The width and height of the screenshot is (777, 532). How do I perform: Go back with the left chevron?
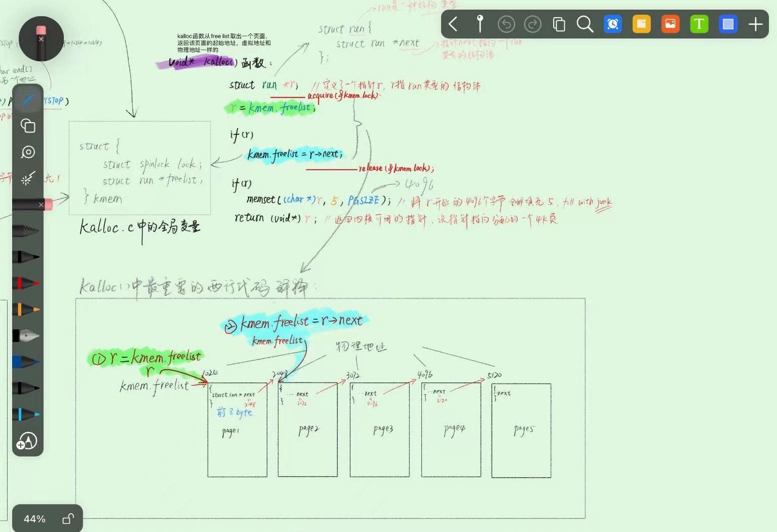point(453,24)
